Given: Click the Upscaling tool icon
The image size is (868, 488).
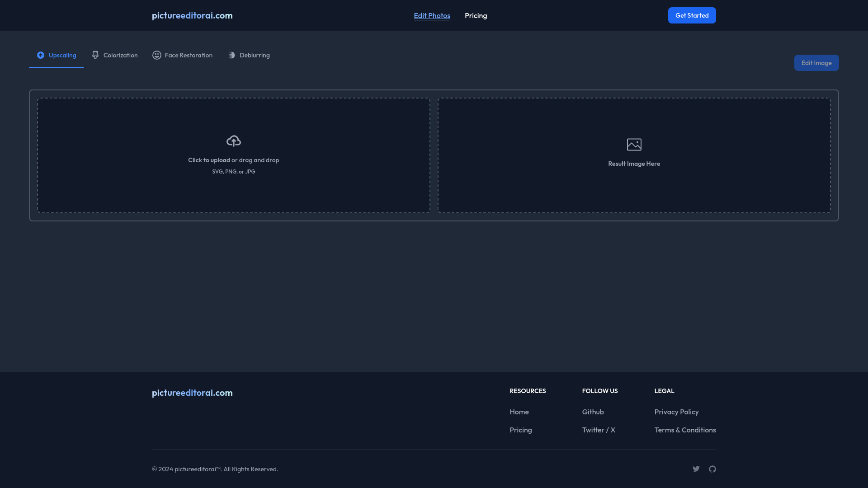Looking at the screenshot, I should click(40, 56).
